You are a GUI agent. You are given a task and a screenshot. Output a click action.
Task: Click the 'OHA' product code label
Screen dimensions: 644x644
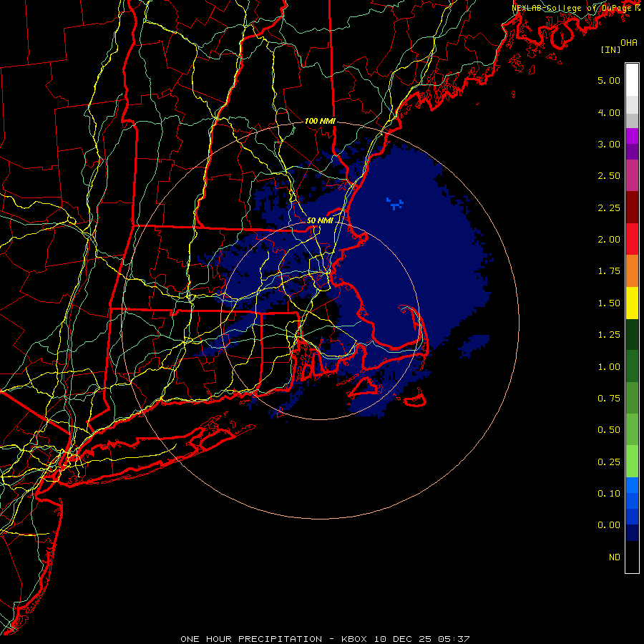coord(629,43)
